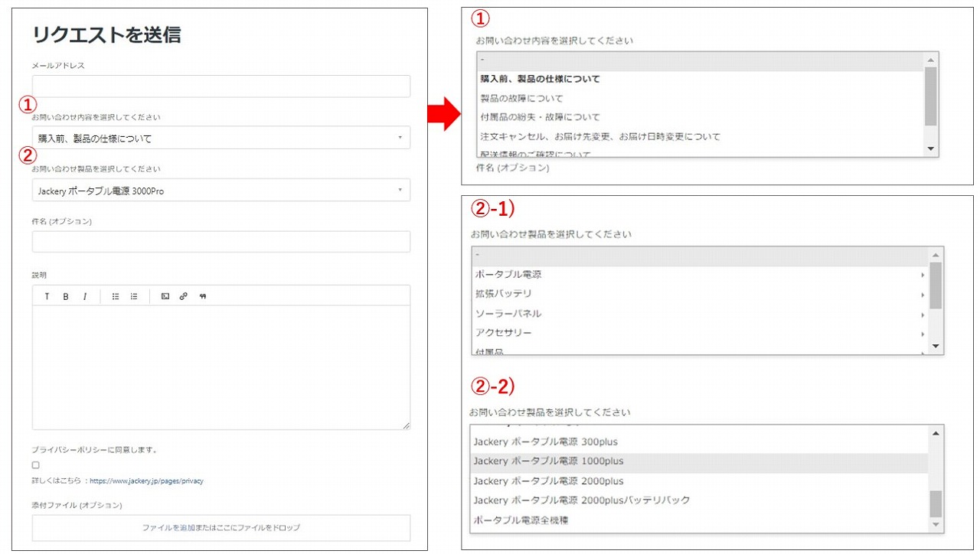980x554 pixels.
Task: Check the privacy policy agreement checkbox
Action: pos(36,465)
